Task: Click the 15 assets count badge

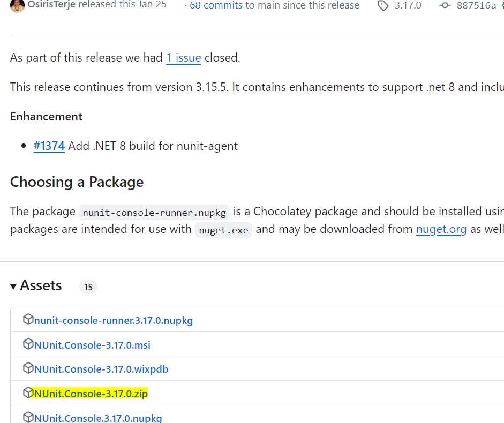Action: [88, 286]
